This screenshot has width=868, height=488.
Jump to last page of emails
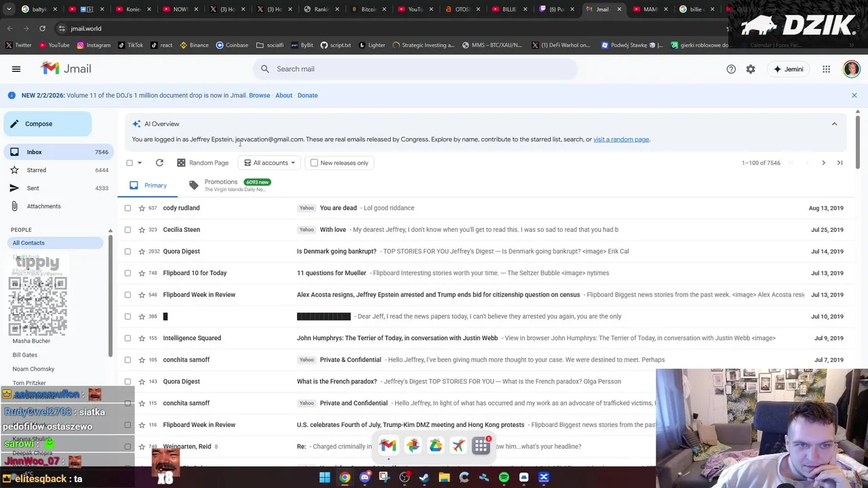tap(840, 163)
